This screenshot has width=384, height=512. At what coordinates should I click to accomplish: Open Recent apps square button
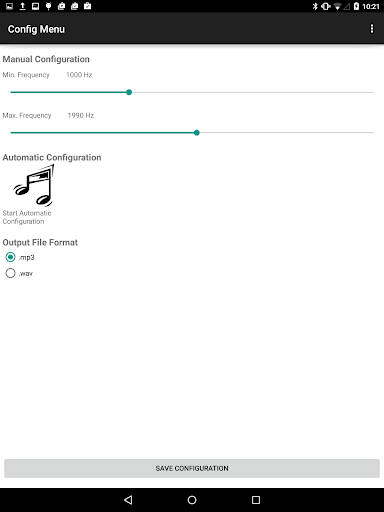click(x=256, y=500)
